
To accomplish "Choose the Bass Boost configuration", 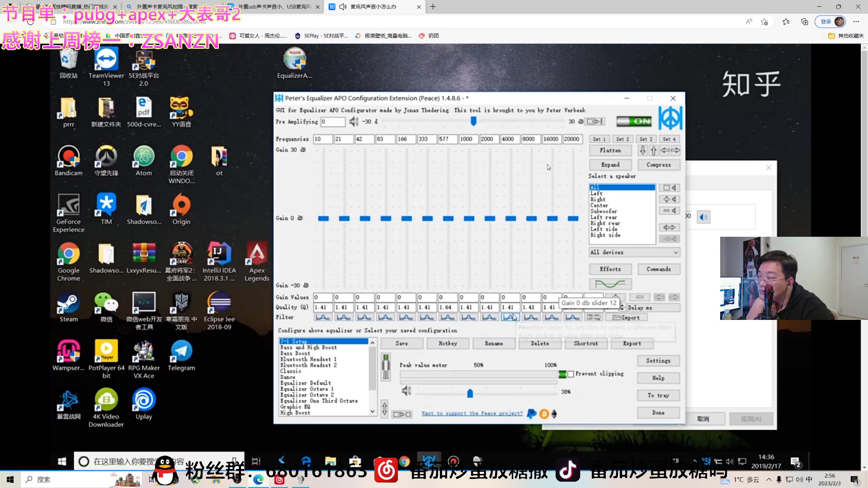I will pyautogui.click(x=295, y=353).
